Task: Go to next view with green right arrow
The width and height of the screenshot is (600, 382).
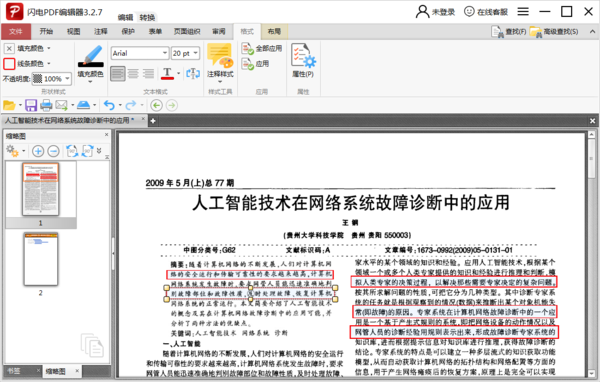Action: click(x=172, y=105)
